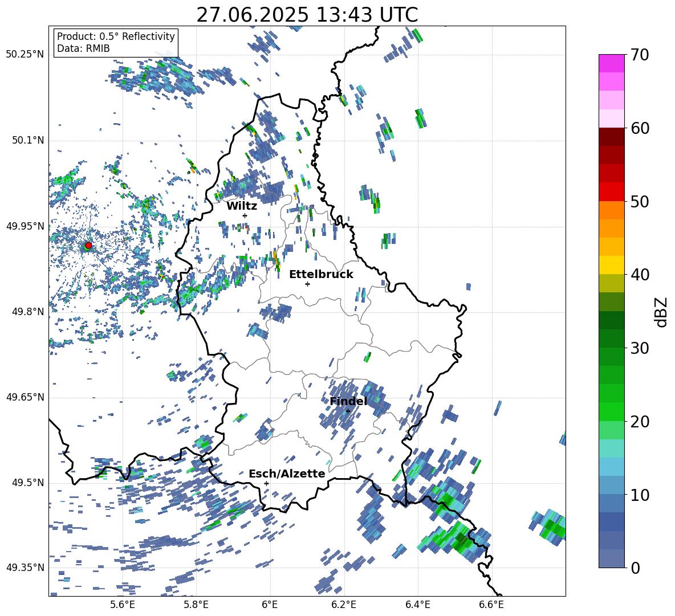Click the 6.4°E longitude label
This screenshot has width=675, height=616.
[417, 605]
